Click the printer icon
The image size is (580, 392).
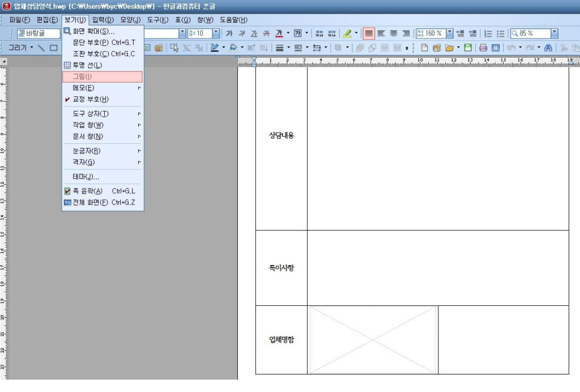point(483,48)
